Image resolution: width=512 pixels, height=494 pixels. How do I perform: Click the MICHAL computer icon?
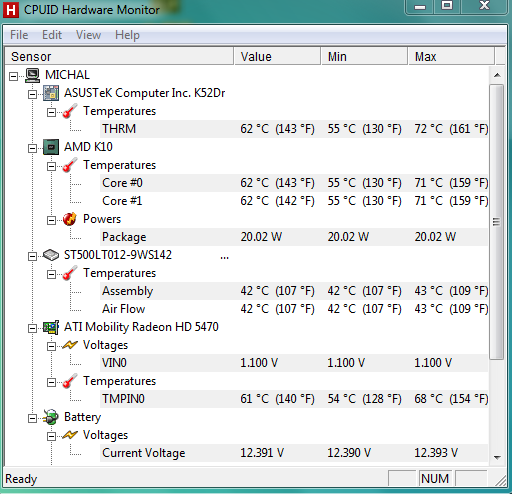33,75
